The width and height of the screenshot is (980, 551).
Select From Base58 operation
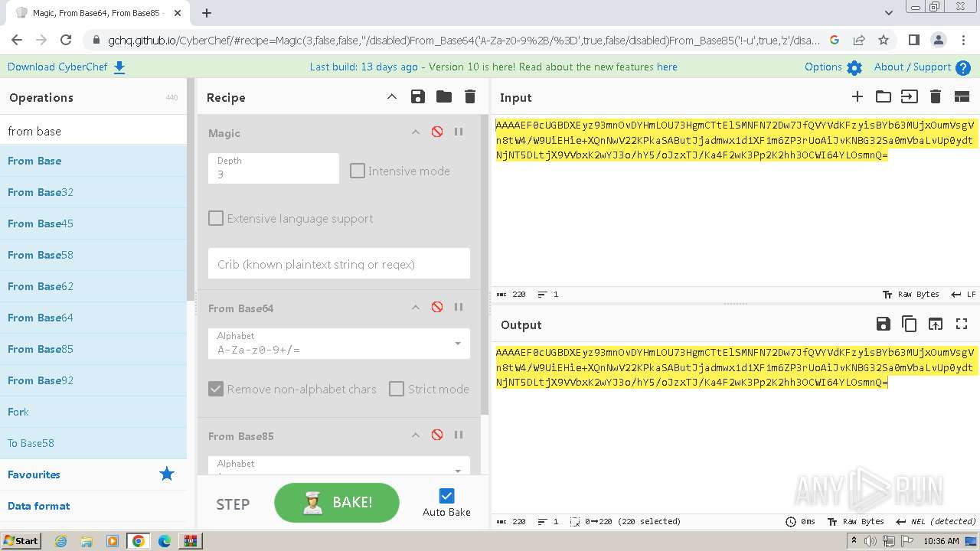point(93,255)
